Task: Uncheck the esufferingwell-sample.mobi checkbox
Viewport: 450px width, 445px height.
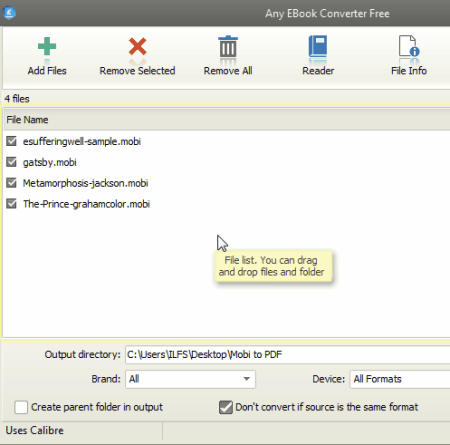Action: click(11, 141)
